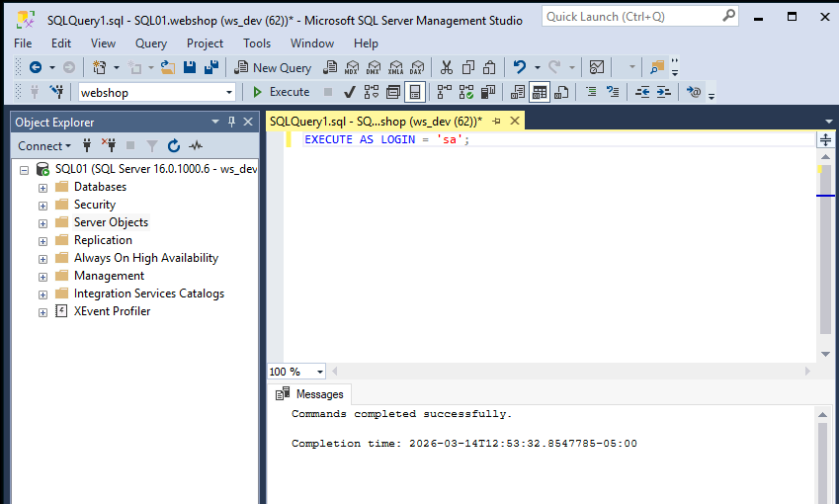Open Activity Monitor icon in toolbar
This screenshot has width=839, height=504.
coord(597,67)
